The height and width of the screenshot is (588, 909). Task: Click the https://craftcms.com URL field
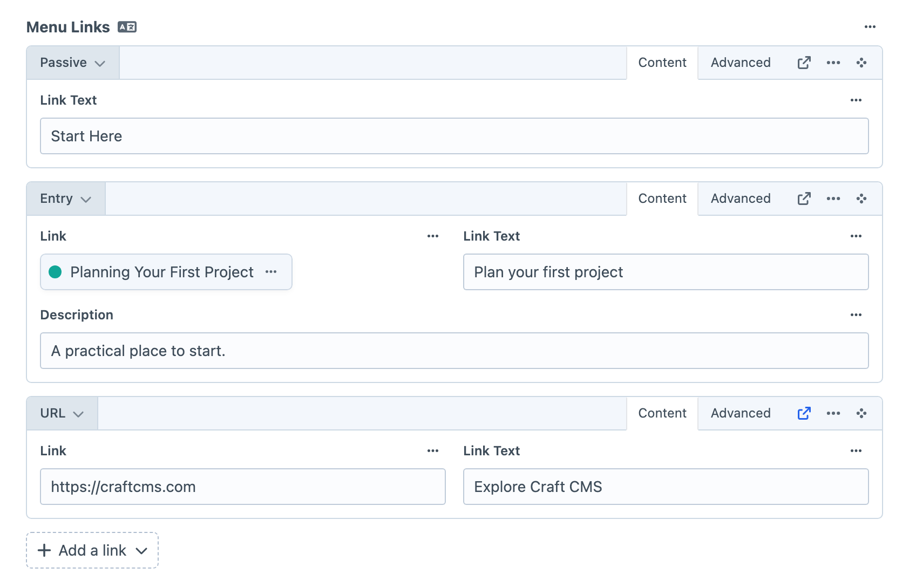tap(243, 487)
